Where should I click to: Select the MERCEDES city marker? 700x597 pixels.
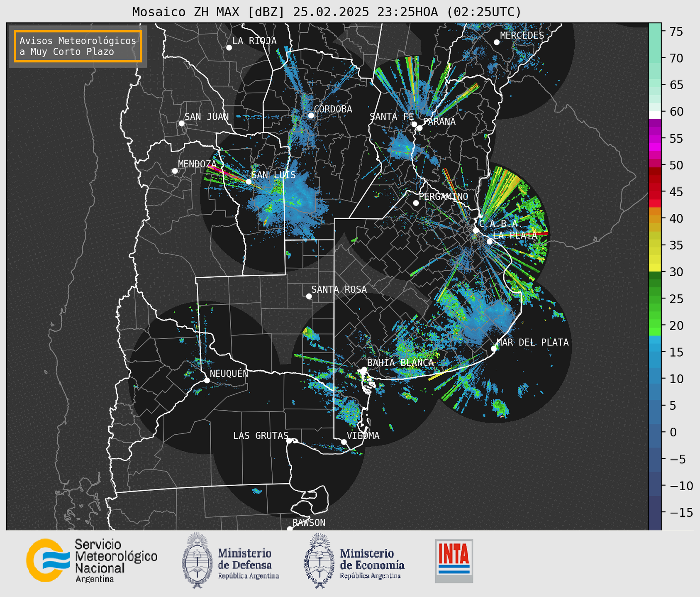point(497,42)
